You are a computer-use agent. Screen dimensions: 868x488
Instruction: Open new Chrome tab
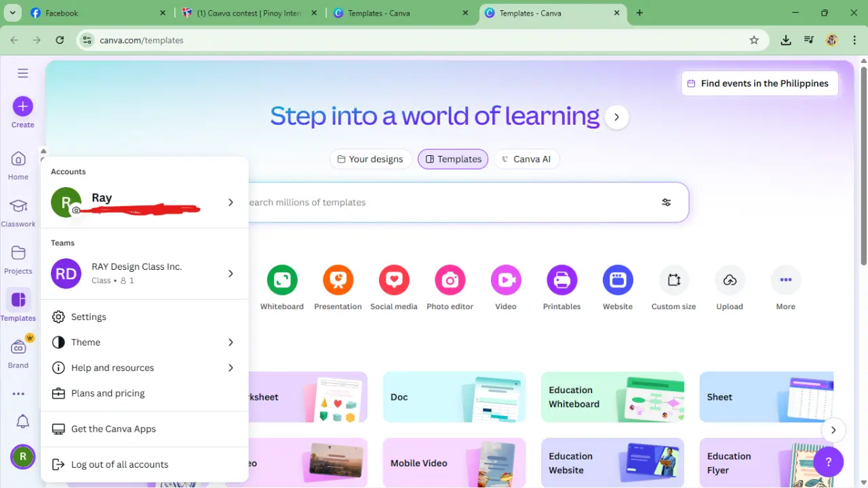point(639,13)
